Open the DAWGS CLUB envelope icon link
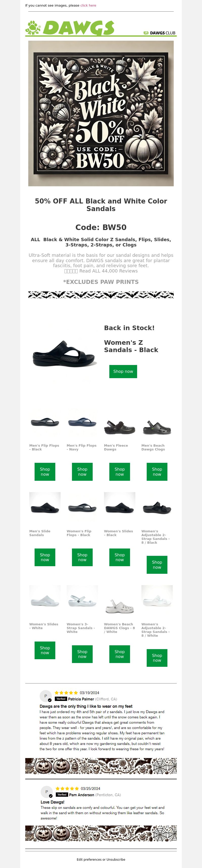Screen dimensions: 202x868 coord(146,33)
